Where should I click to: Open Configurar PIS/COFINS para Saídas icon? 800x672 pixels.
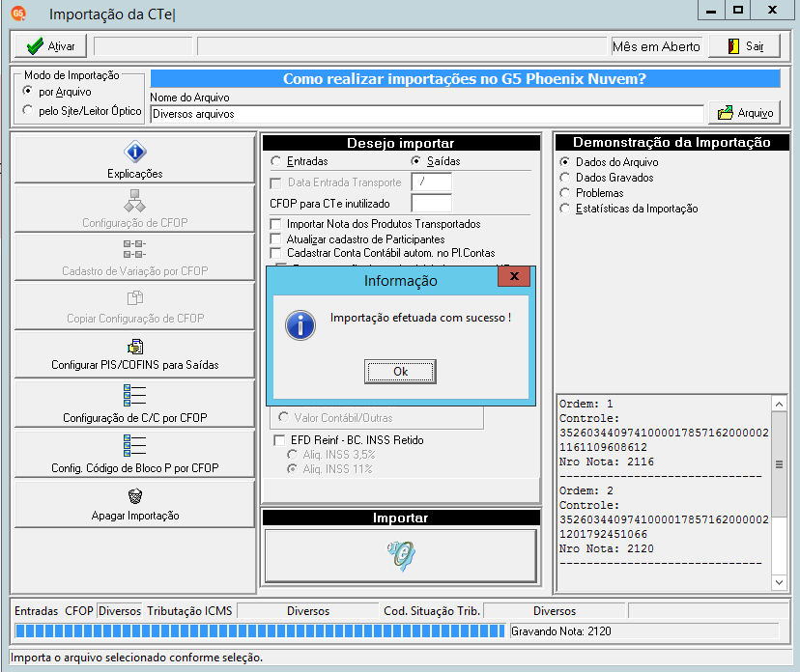pos(134,347)
